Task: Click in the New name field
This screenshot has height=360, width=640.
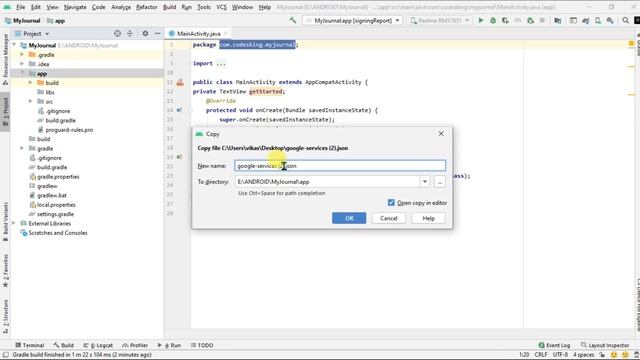Action: pyautogui.click(x=340, y=166)
